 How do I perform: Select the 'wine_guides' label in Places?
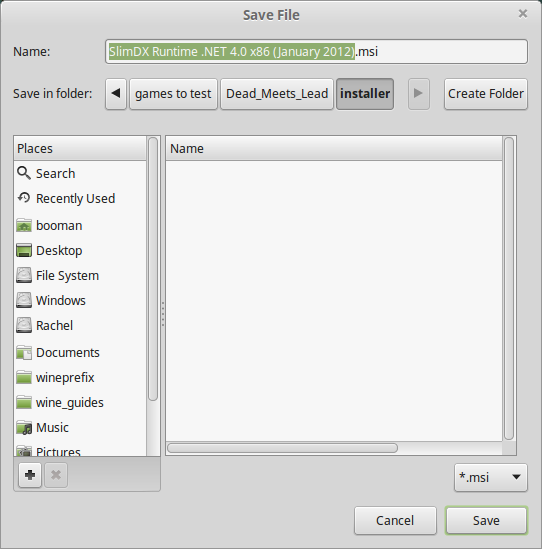pyautogui.click(x=70, y=403)
